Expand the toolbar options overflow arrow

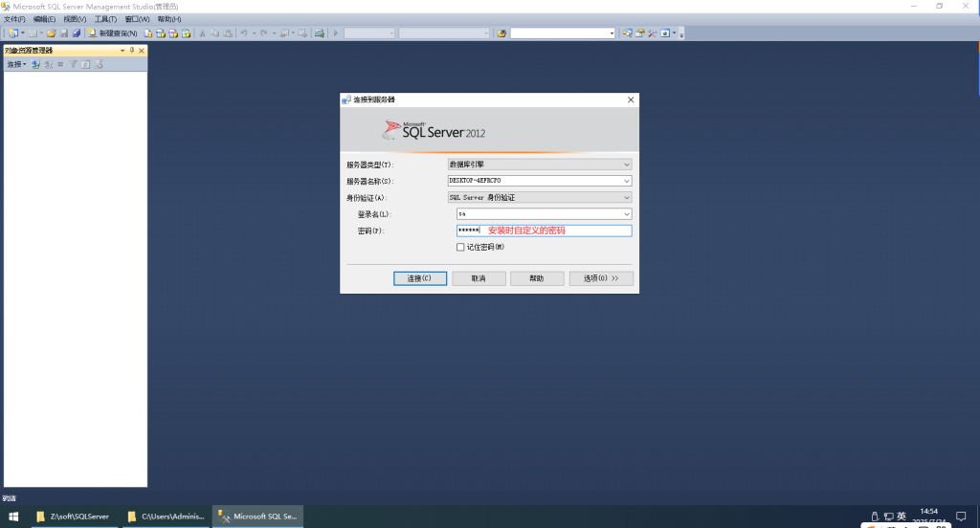pyautogui.click(x=681, y=33)
